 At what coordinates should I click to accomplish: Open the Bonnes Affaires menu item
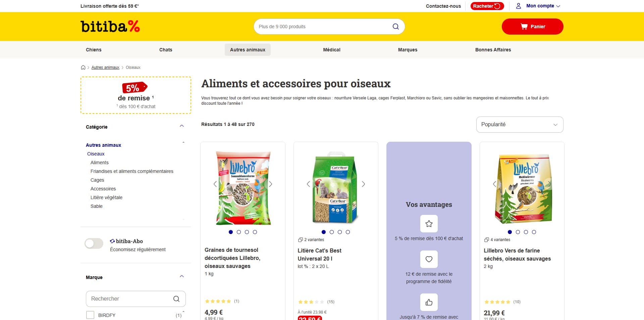click(493, 50)
